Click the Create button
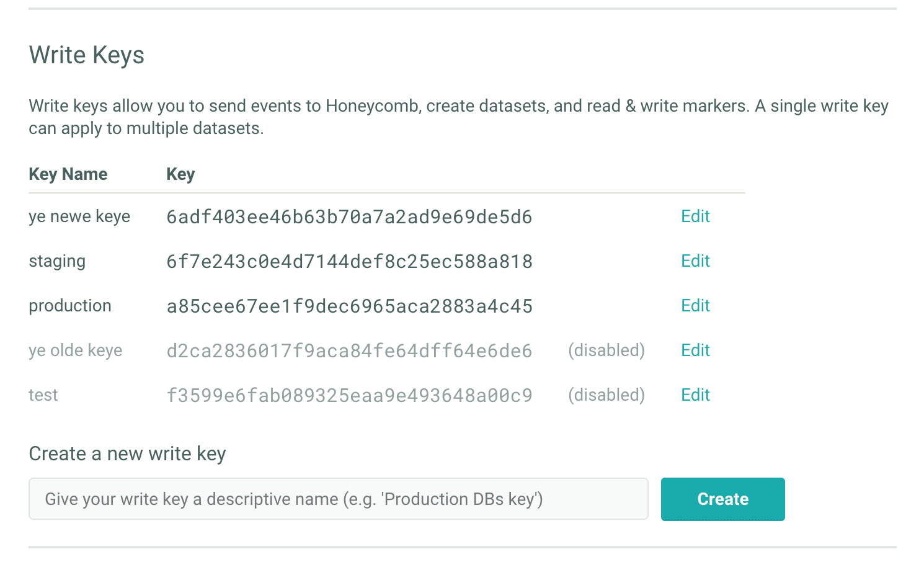 coord(722,499)
